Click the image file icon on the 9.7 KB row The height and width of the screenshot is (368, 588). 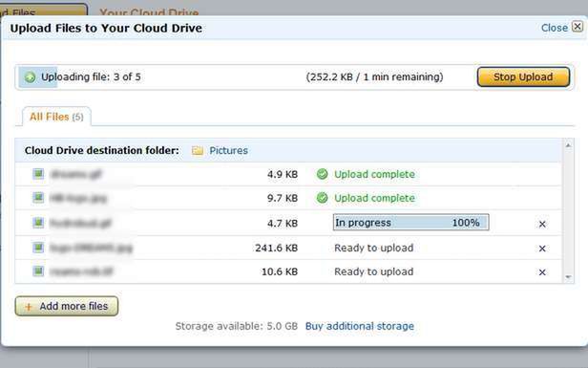(x=38, y=198)
